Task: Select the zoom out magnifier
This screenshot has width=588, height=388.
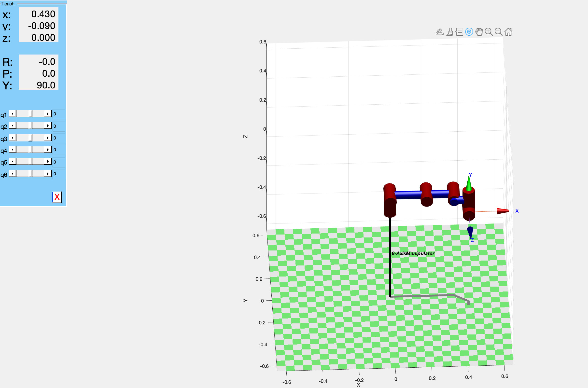Action: (x=498, y=32)
